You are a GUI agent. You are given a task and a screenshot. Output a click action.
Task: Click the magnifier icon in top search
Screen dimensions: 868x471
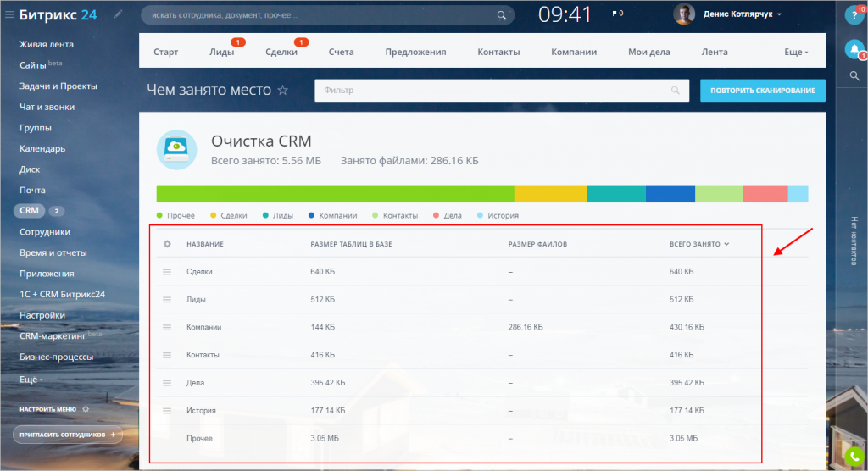coord(503,14)
